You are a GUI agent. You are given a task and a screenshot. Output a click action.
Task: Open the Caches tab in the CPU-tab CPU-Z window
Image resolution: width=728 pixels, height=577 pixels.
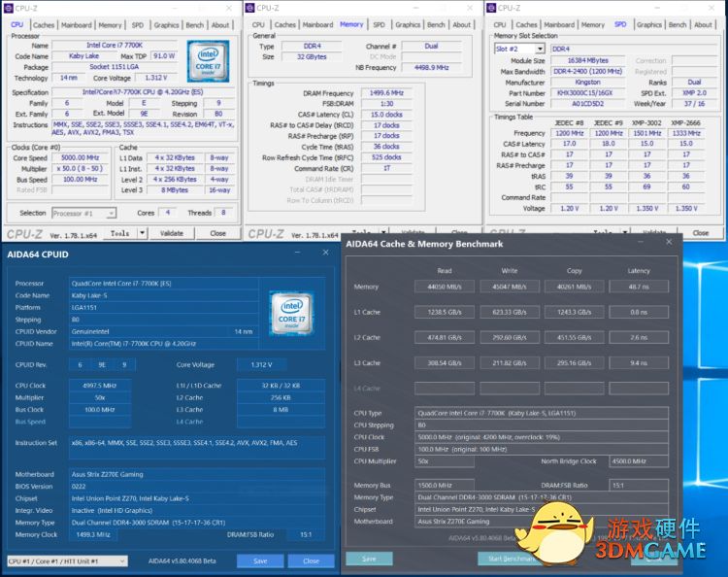(44, 25)
